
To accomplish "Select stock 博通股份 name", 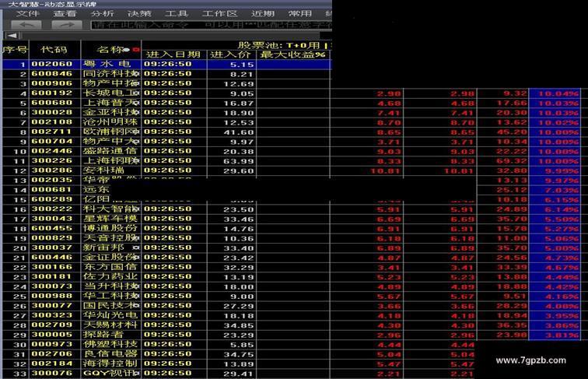I will coord(110,228).
